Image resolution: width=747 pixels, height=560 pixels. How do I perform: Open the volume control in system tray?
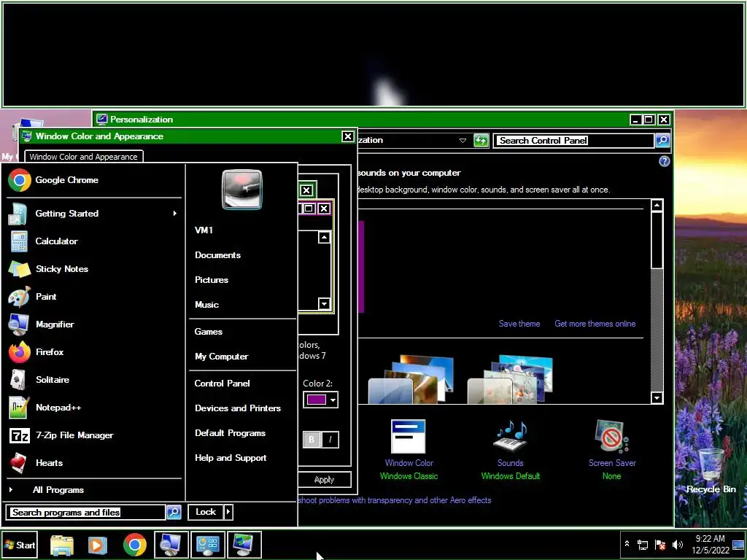tap(678, 544)
